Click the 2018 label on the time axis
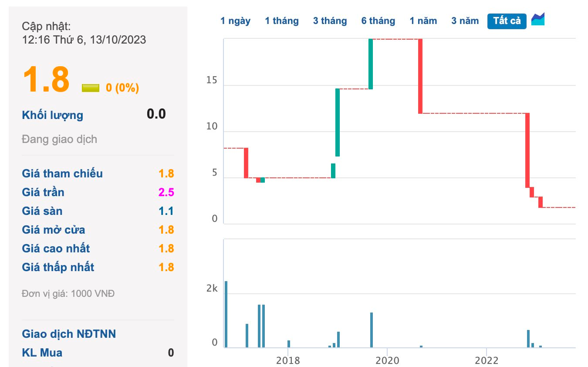 287,360
